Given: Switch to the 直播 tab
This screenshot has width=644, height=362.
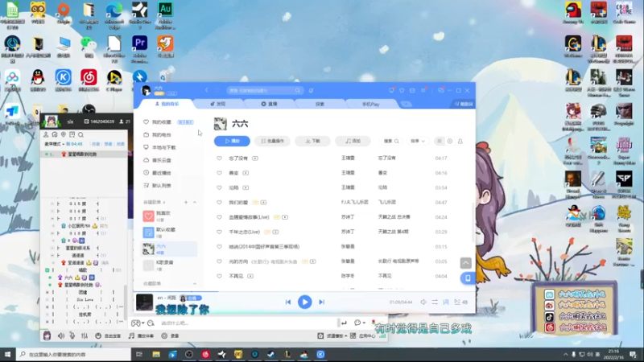Looking at the screenshot, I should coord(270,104).
